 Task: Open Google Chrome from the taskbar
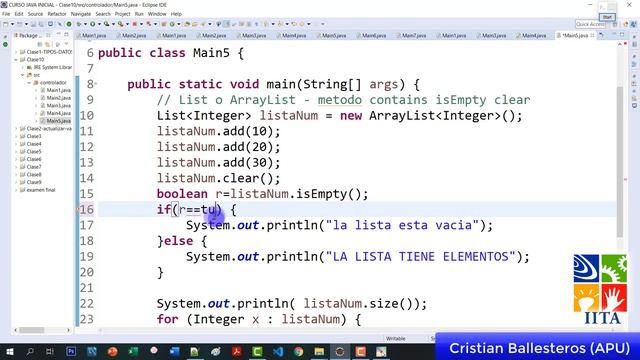click(298, 351)
